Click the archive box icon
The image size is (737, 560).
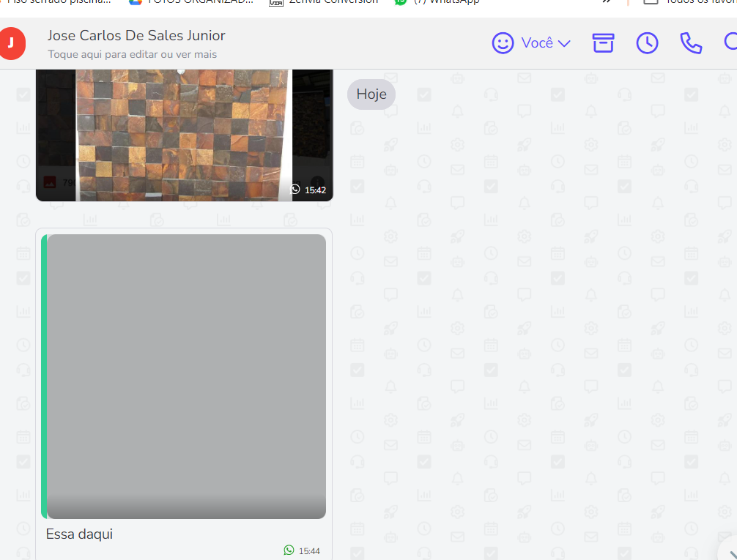pyautogui.click(x=603, y=43)
